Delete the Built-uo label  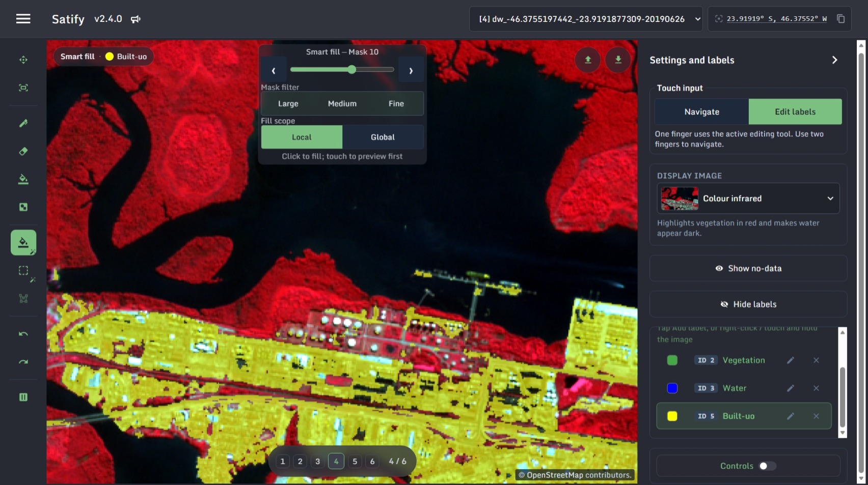point(816,416)
